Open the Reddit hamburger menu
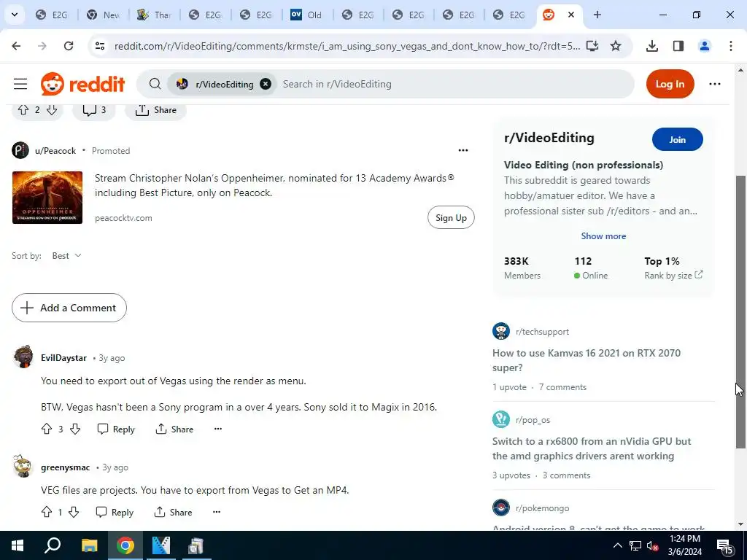 [20, 84]
